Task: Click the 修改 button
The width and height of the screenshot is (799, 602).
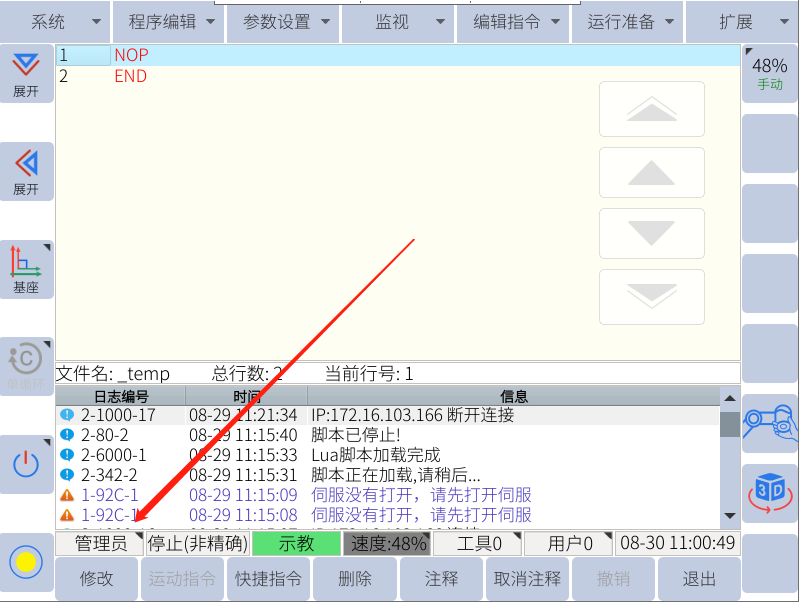Action: pos(96,579)
